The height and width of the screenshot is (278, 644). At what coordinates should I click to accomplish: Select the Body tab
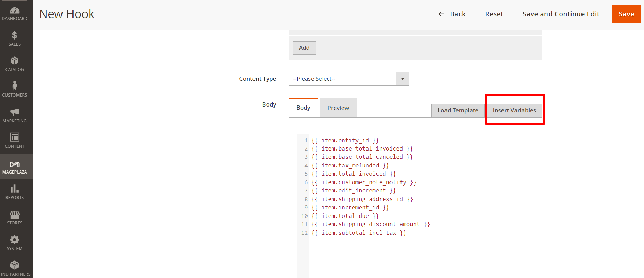point(303,108)
